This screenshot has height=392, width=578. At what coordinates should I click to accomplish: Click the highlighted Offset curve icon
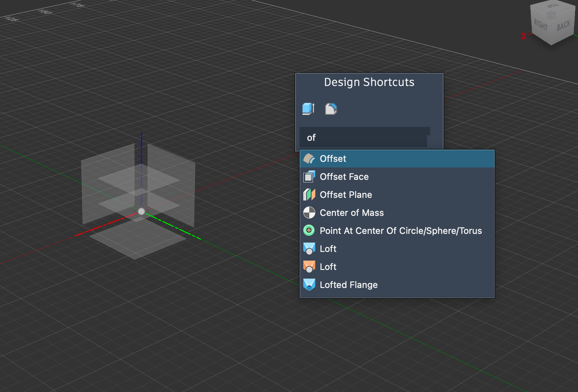309,159
